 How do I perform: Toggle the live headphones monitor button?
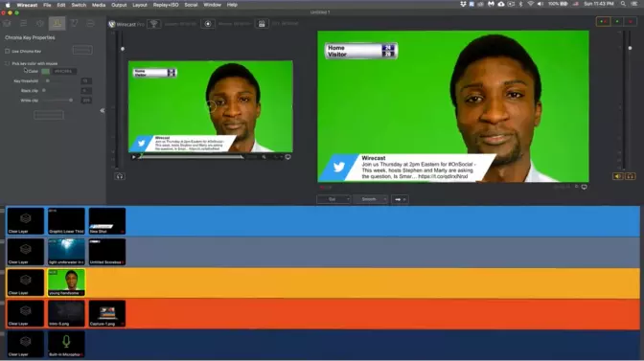click(x=630, y=176)
